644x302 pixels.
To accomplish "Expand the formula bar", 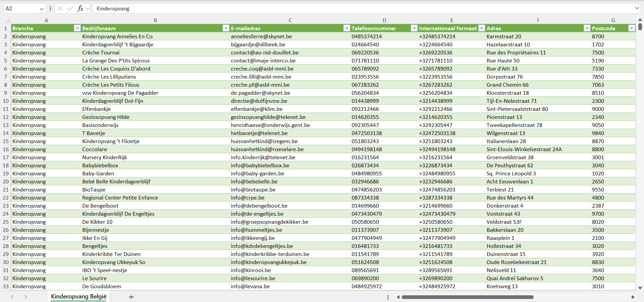I will tap(637, 8).
